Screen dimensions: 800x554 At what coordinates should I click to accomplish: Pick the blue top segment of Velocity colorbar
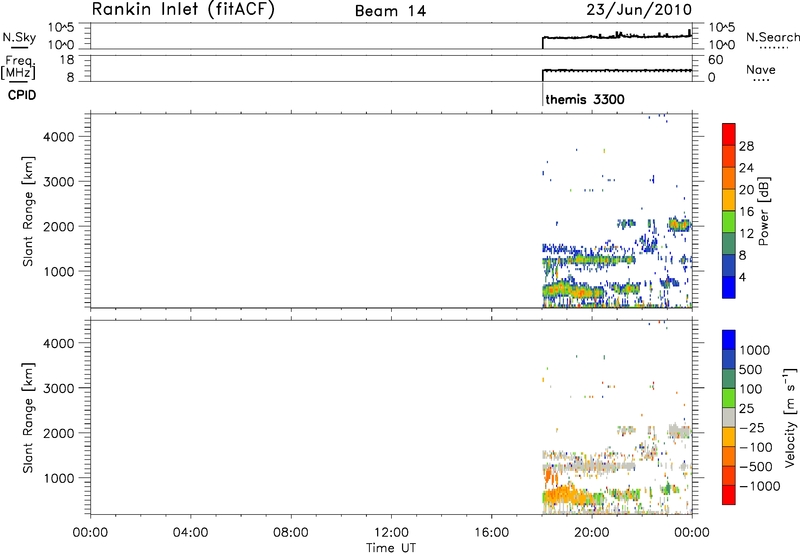tap(729, 340)
